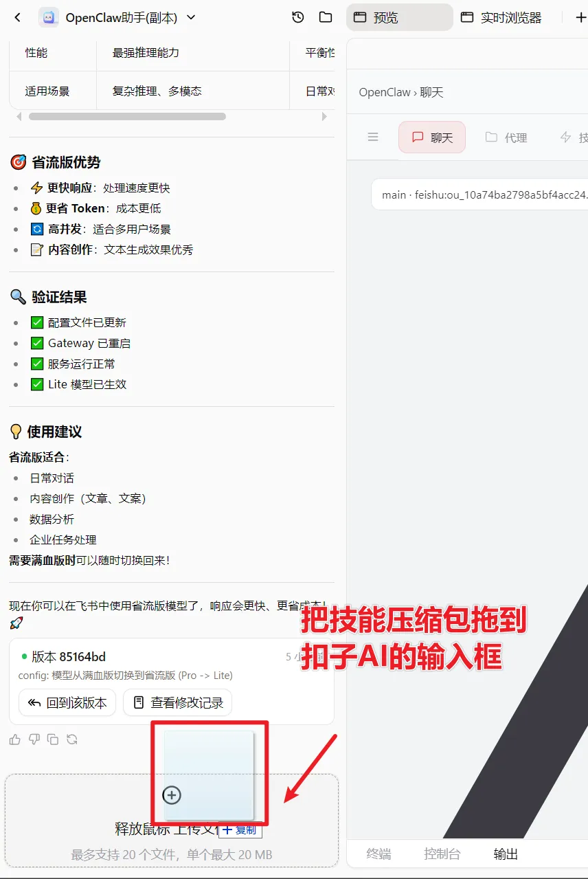This screenshot has height=879, width=588.
Task: Go back using the left arrow icon
Action: point(18,18)
